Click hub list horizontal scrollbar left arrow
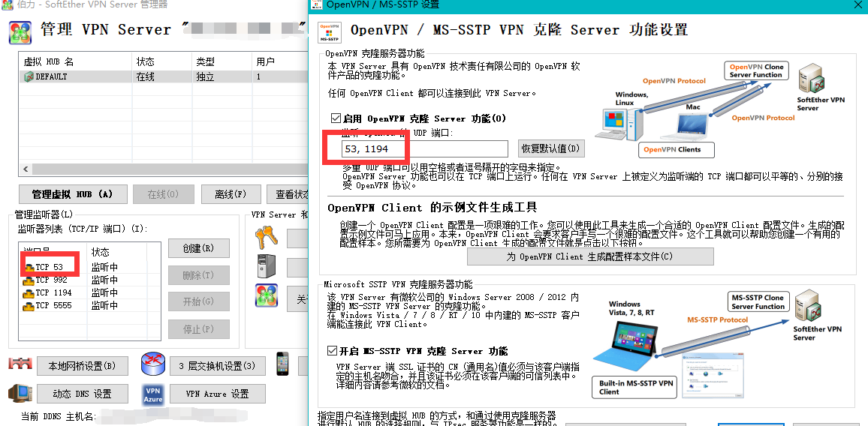This screenshot has width=868, height=426. [24, 168]
